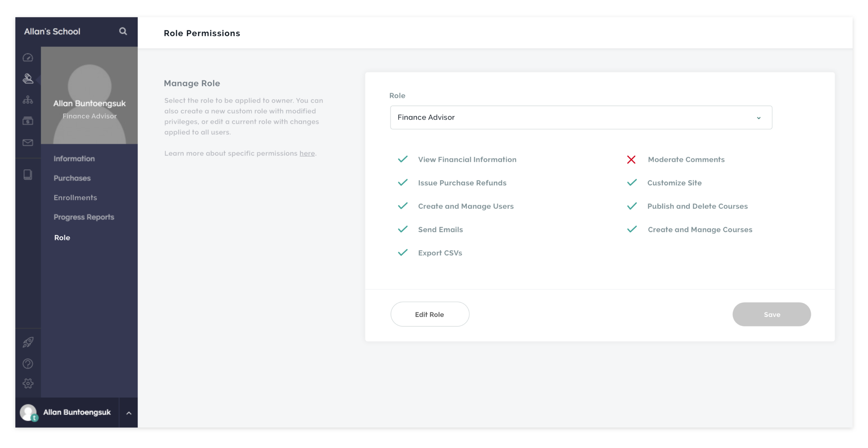Select the Role menu item
868x448 pixels.
pos(62,238)
